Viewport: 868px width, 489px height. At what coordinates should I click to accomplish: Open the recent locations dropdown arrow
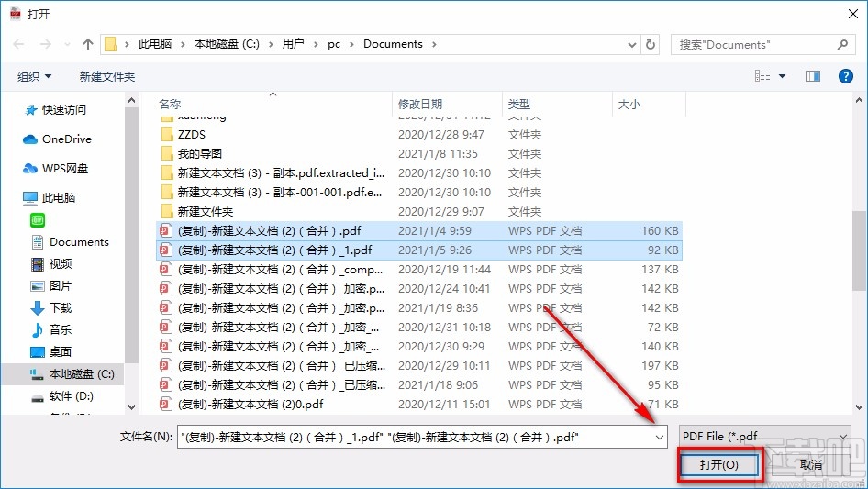(x=67, y=44)
